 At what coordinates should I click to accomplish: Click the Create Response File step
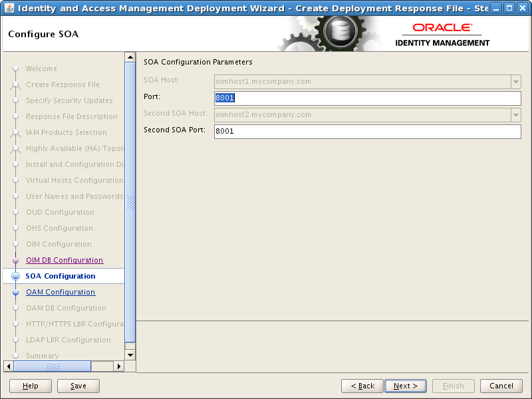(63, 84)
